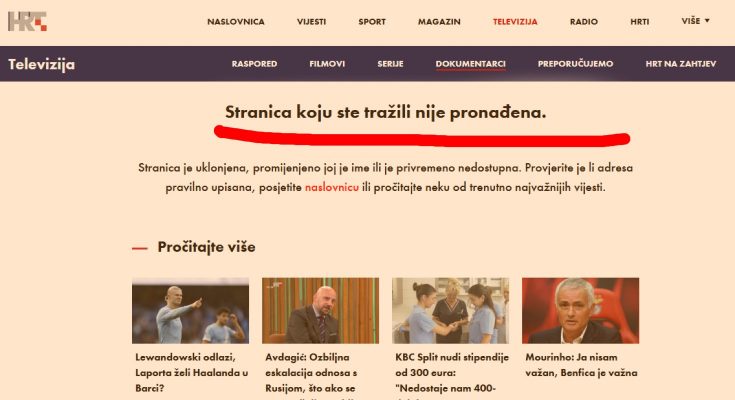
Task: Open the SERIJE tab
Action: [390, 64]
